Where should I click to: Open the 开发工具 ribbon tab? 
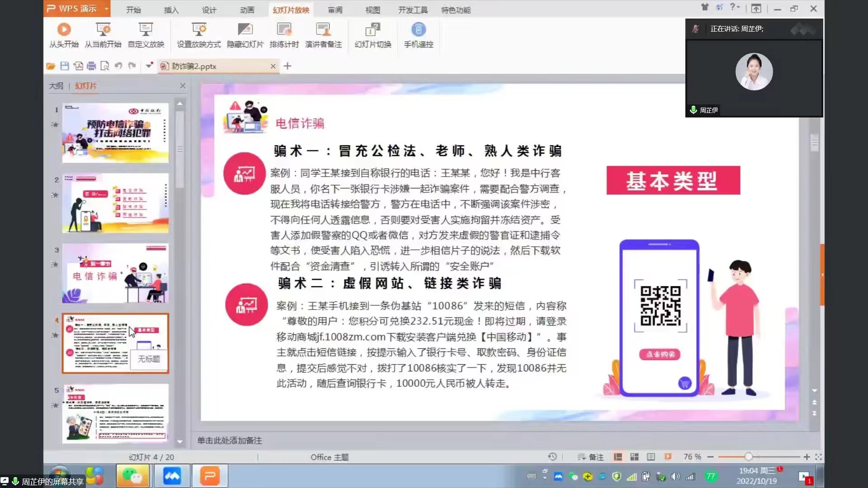413,10
